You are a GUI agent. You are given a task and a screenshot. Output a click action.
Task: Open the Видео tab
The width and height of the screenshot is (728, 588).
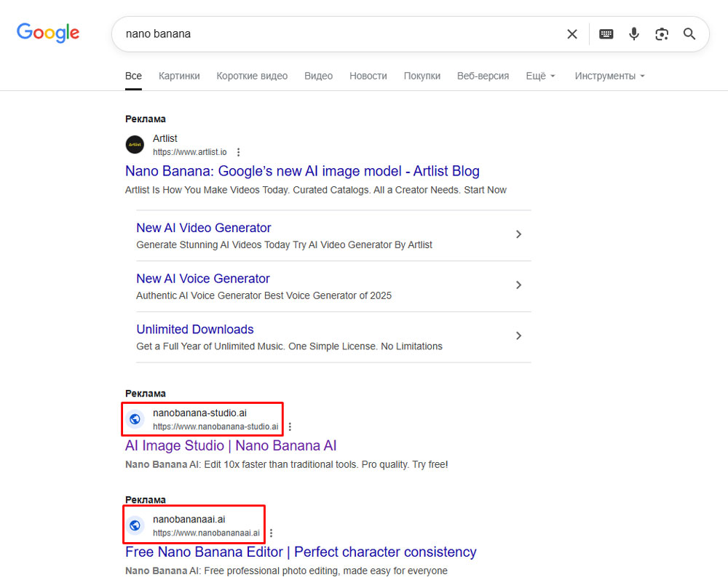[x=319, y=76]
